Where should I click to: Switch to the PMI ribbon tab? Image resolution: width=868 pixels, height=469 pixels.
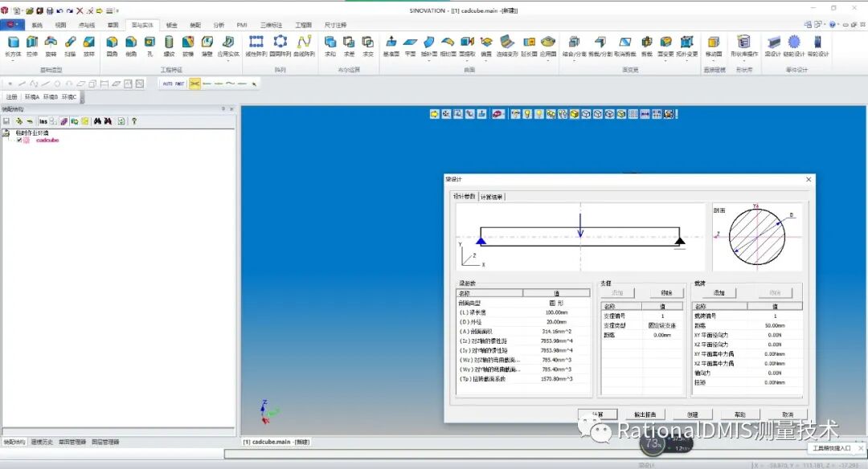[x=242, y=25]
